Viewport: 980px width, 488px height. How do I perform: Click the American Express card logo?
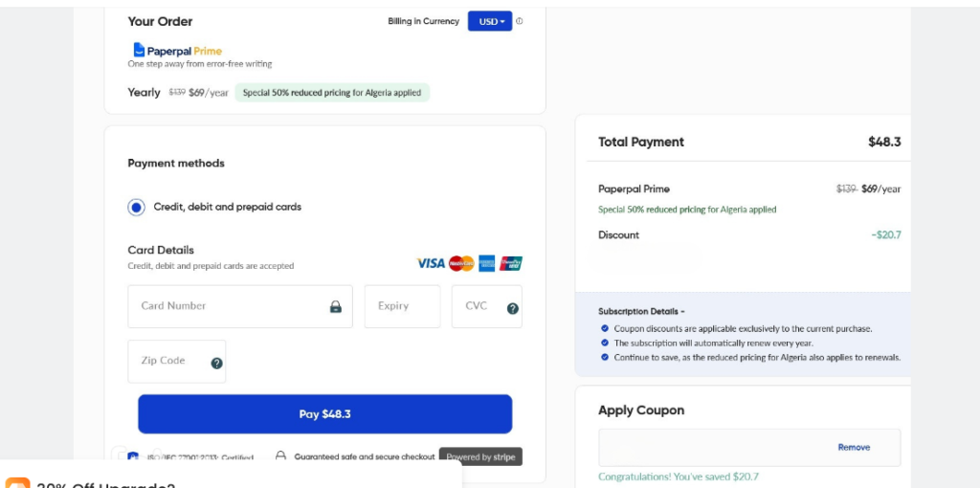pos(486,263)
